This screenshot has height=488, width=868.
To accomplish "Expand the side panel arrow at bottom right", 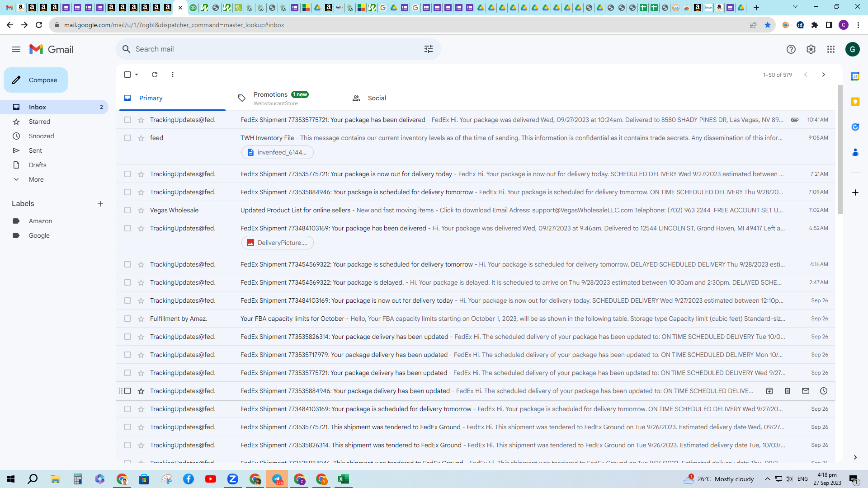I will tap(855, 457).
